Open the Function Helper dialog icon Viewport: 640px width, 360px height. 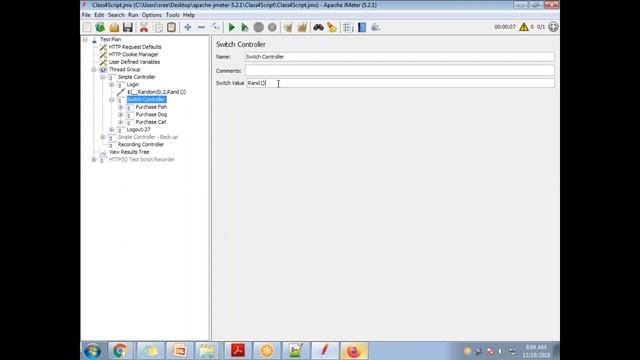tap(348, 27)
